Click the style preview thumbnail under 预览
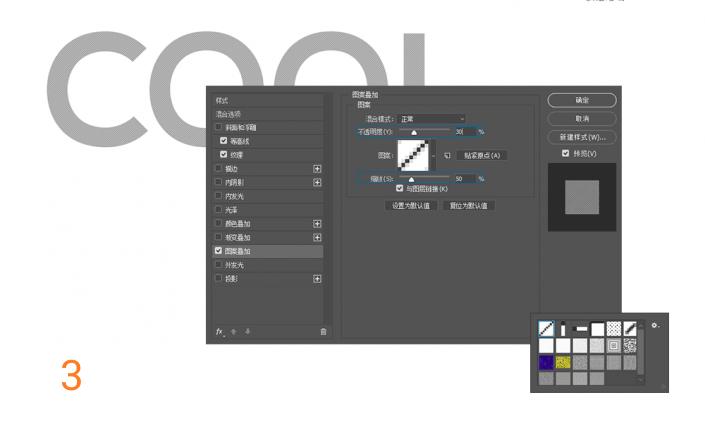 point(582,197)
